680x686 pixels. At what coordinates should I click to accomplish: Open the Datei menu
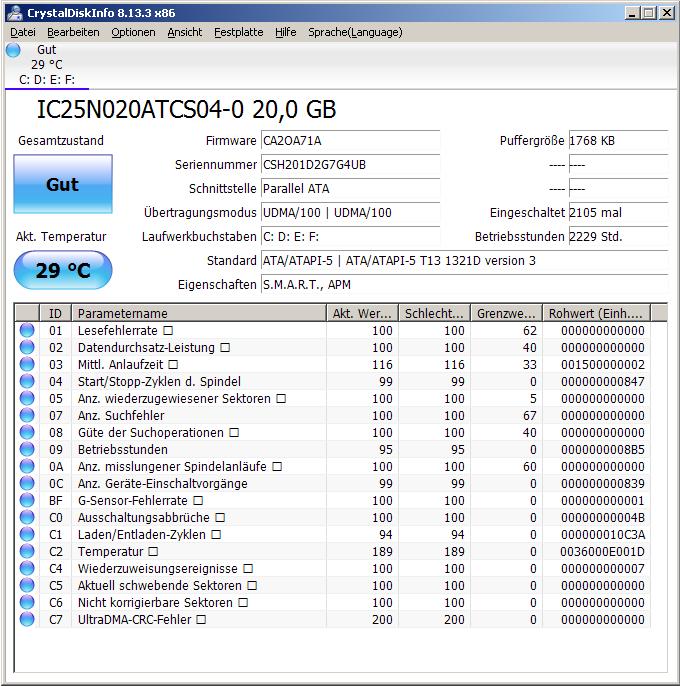(23, 32)
